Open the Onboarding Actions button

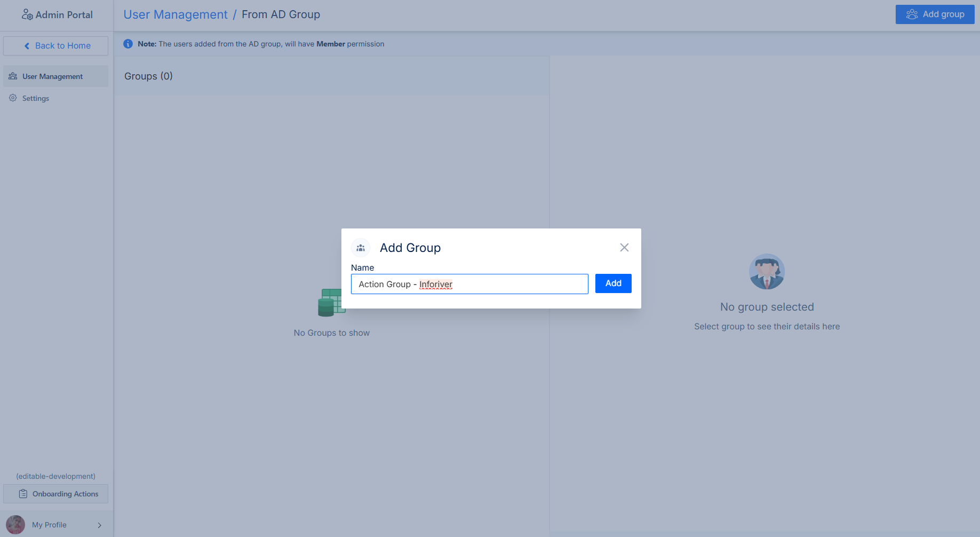coord(55,494)
